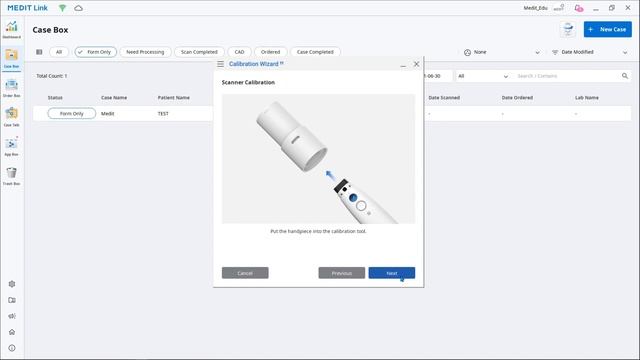Click the Medit_Edu user name
Screen dimensions: 640x360
[536, 8]
